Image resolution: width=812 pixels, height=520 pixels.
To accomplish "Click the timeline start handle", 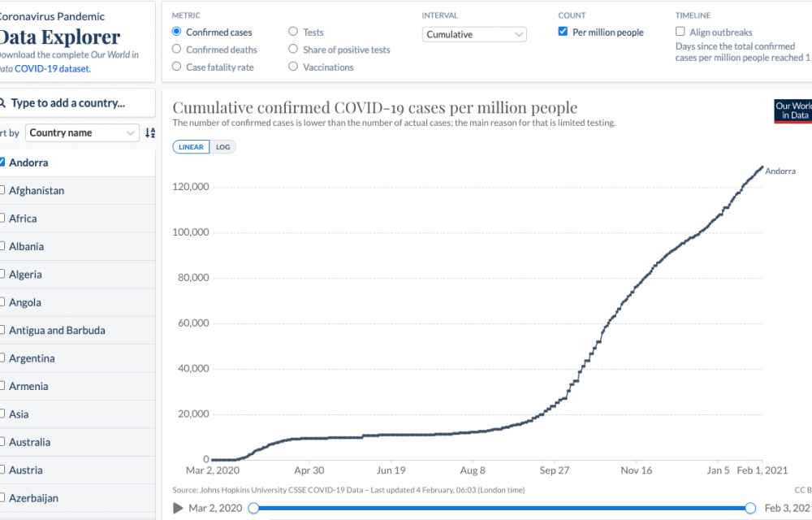I will click(253, 508).
